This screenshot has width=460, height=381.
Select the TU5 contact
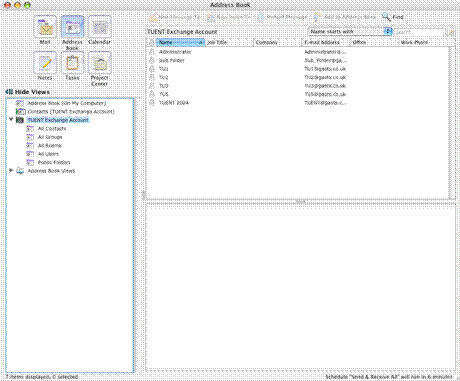[x=298, y=94]
